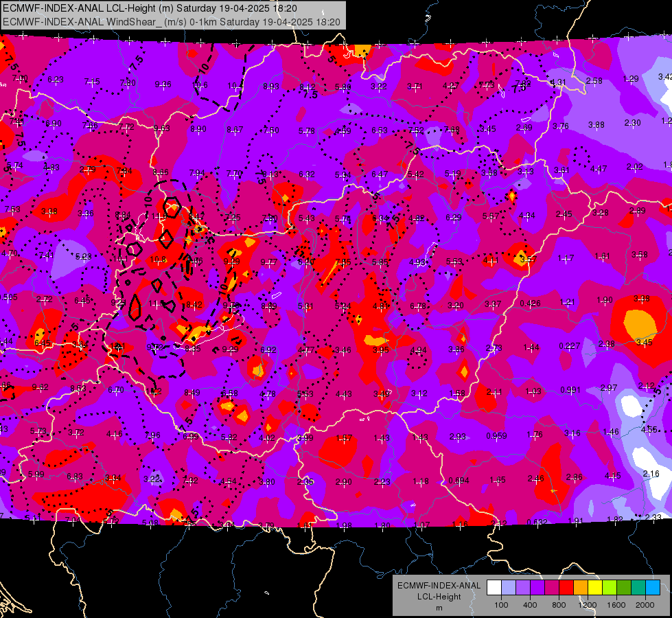Click the white swatch in LCL-Height legend

(494, 588)
